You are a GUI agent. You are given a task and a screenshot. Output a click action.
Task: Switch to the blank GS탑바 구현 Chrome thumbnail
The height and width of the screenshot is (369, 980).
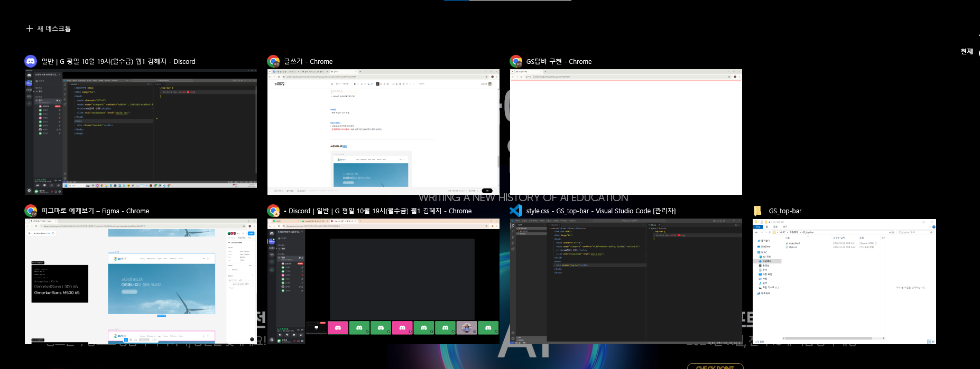coord(626,132)
